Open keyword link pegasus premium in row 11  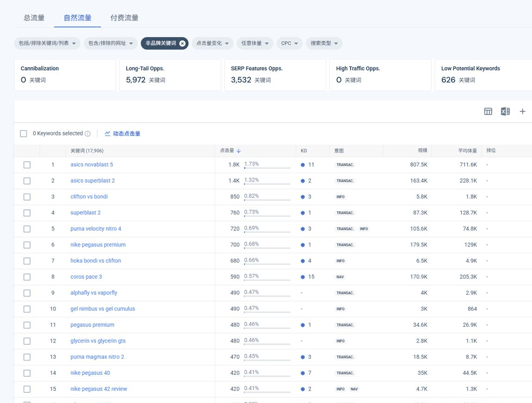click(x=92, y=325)
